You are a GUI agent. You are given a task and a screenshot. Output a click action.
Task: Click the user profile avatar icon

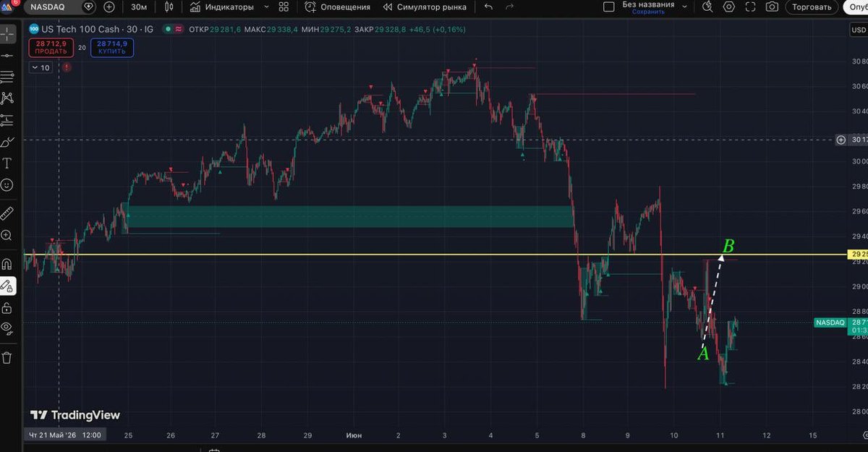(7, 5)
